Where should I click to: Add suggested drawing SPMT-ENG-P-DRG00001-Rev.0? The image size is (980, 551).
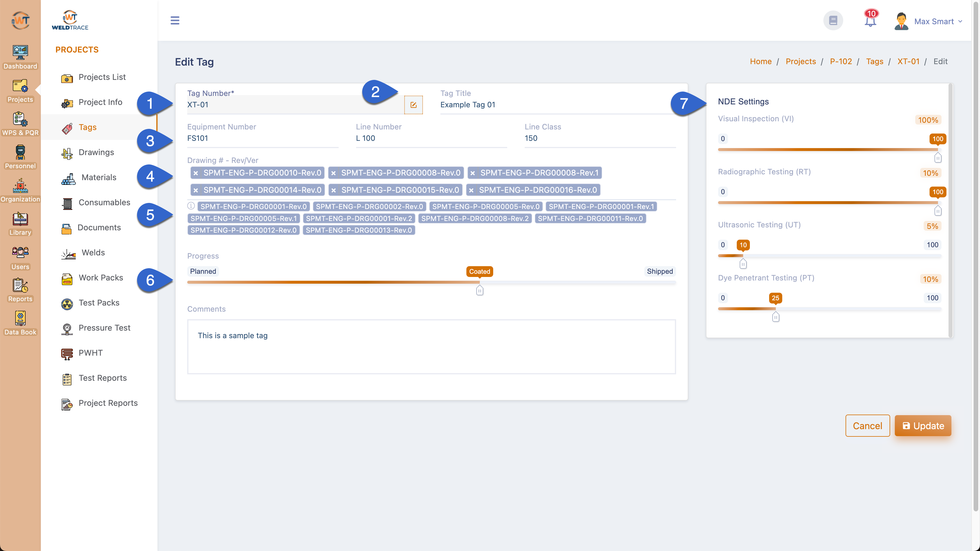pos(253,206)
